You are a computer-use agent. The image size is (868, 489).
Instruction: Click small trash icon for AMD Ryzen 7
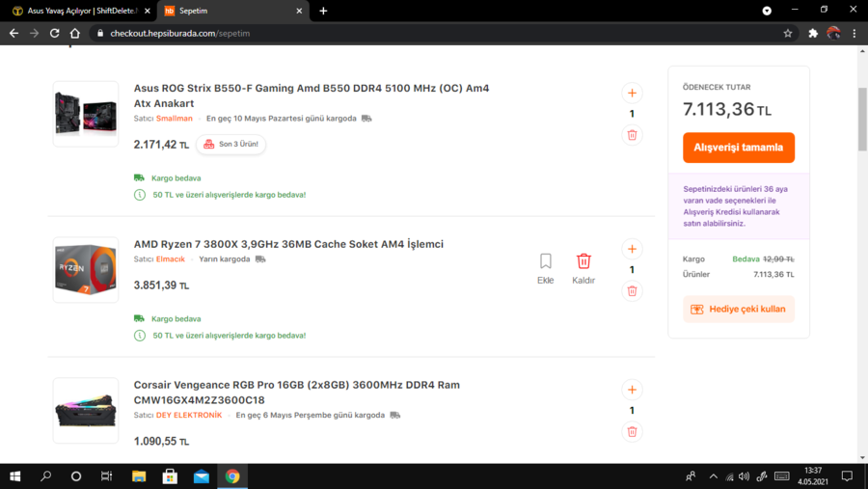click(x=632, y=291)
